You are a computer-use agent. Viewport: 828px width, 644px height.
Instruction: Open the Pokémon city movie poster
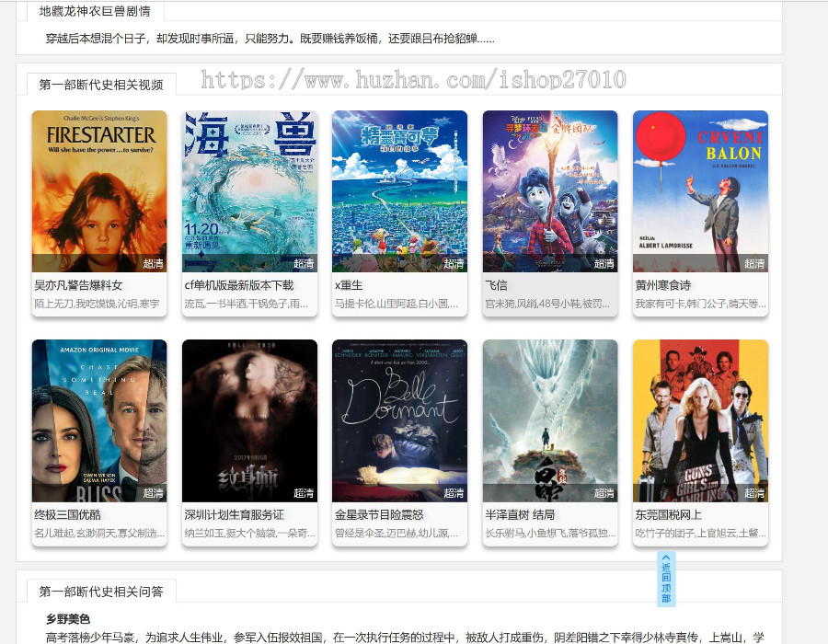(400, 191)
